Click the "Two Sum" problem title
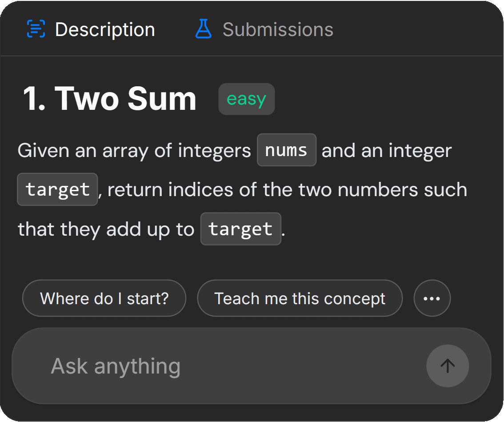The width and height of the screenshot is (504, 422). [125, 99]
